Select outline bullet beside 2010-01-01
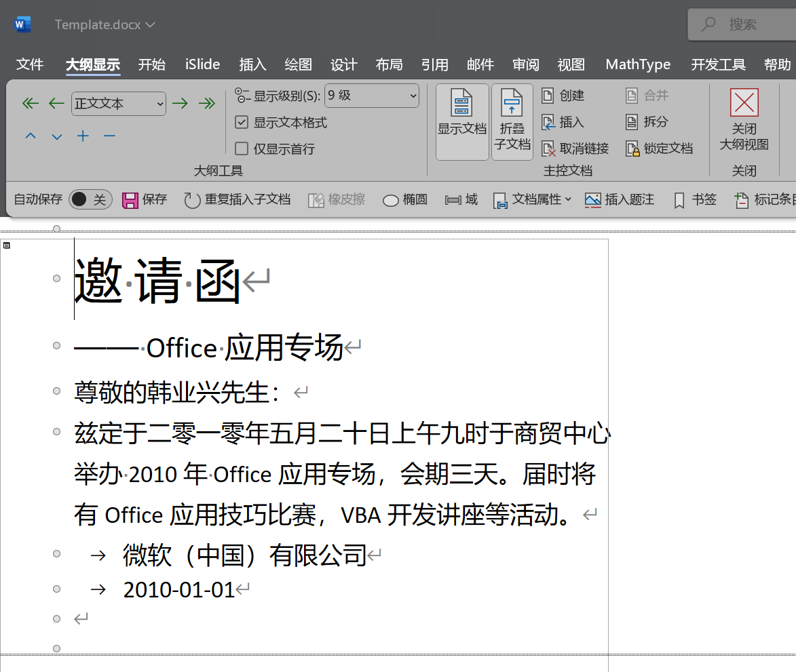Screen dimensions: 796x672 (x=57, y=589)
